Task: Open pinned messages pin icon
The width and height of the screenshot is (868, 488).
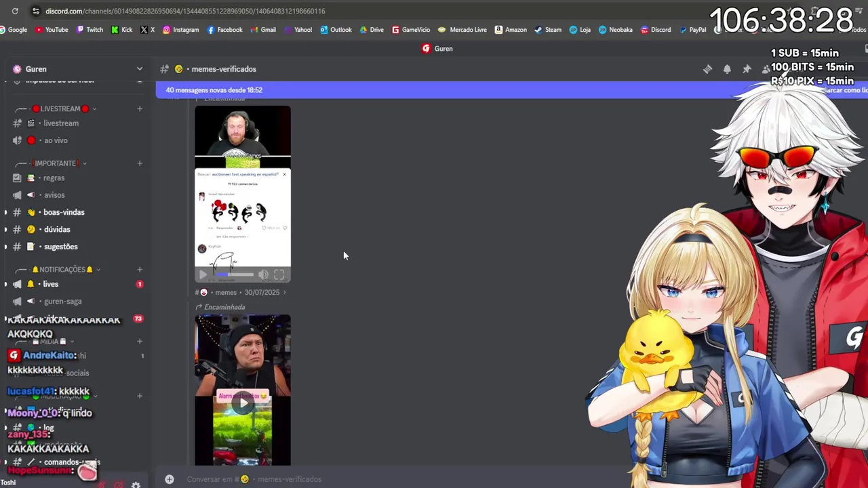Action: (x=747, y=69)
